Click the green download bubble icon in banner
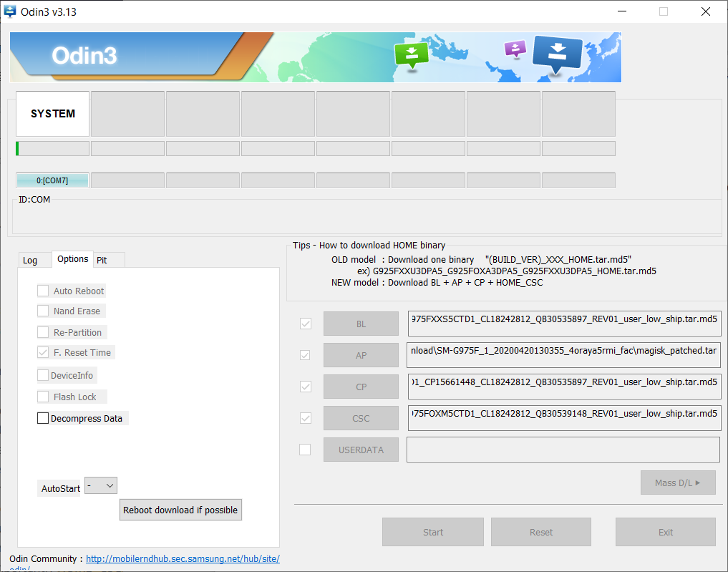 pos(412,55)
